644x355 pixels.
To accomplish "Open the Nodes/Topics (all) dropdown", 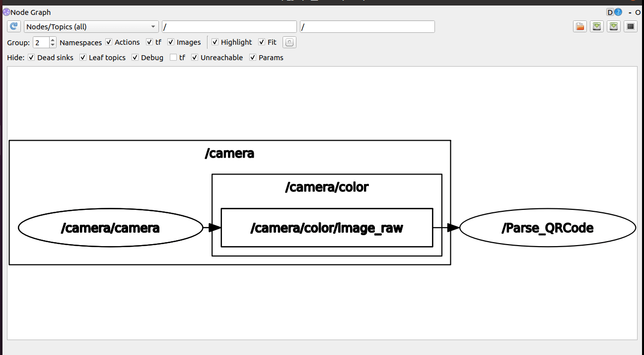I will (91, 27).
